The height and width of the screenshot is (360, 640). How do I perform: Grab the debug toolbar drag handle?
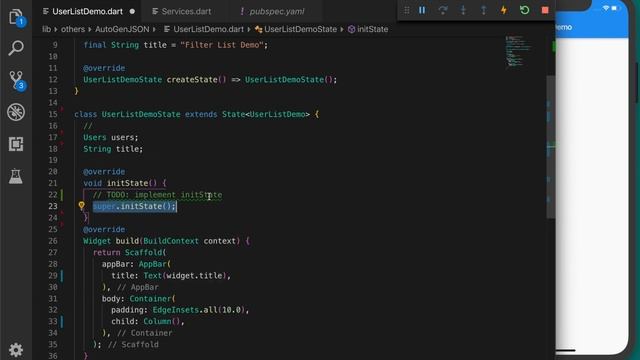(407, 10)
